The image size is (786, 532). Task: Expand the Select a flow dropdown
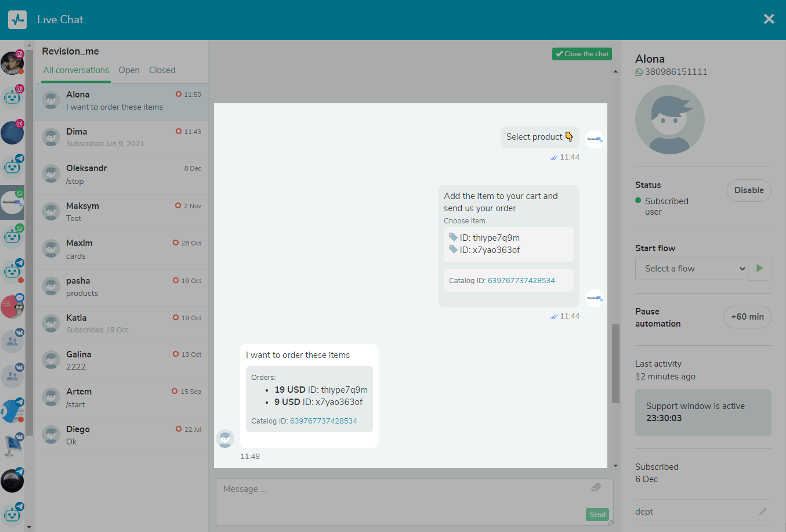point(691,269)
